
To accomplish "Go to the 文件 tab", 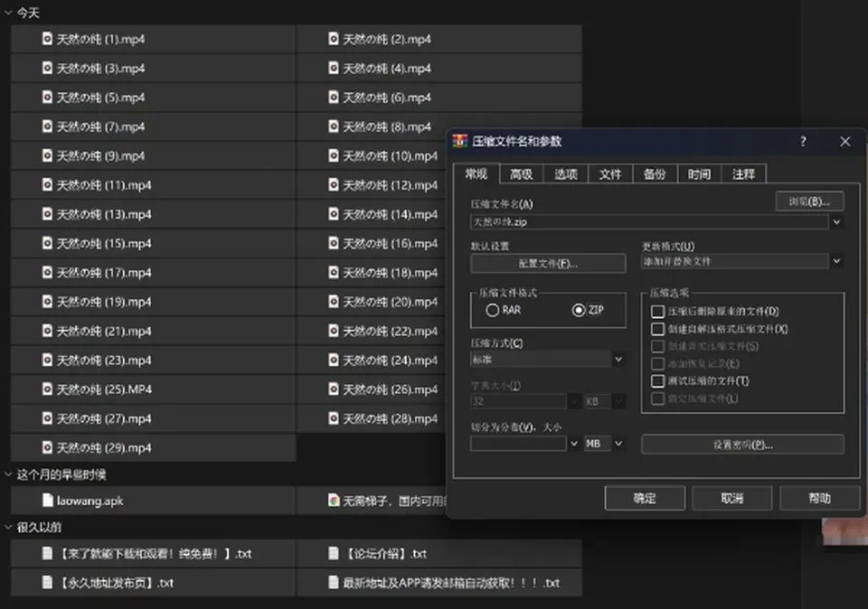I will tap(610, 174).
